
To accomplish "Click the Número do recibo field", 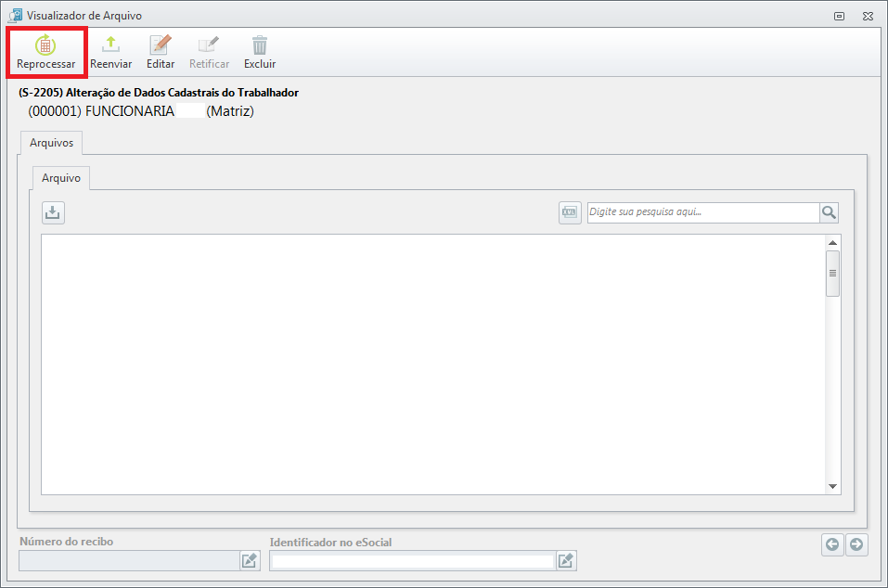I will (129, 560).
